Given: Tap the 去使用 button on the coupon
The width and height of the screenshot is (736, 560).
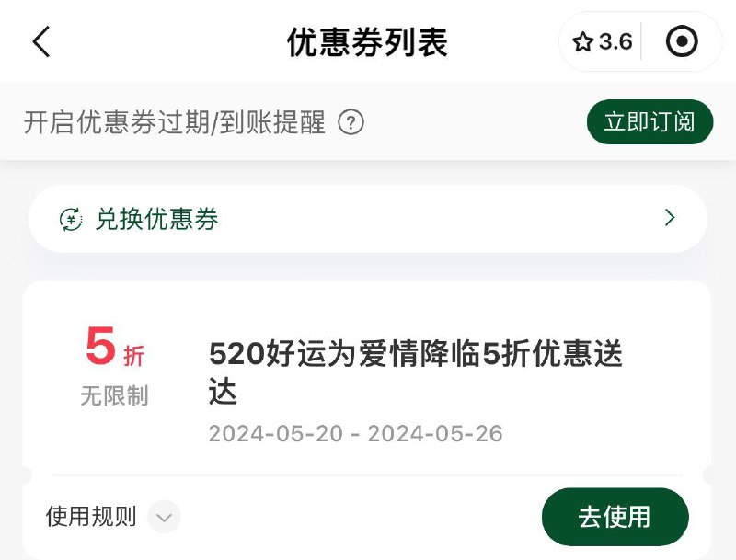Looking at the screenshot, I should coord(616,517).
